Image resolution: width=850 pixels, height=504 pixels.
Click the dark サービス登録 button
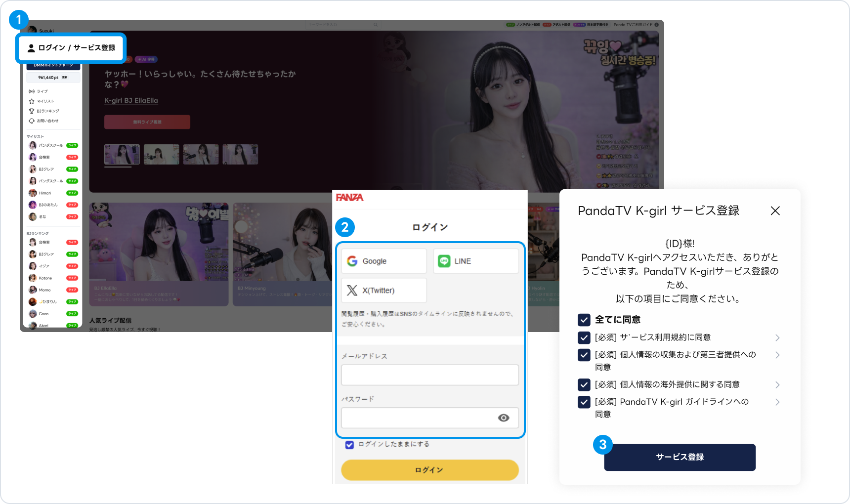pos(680,457)
